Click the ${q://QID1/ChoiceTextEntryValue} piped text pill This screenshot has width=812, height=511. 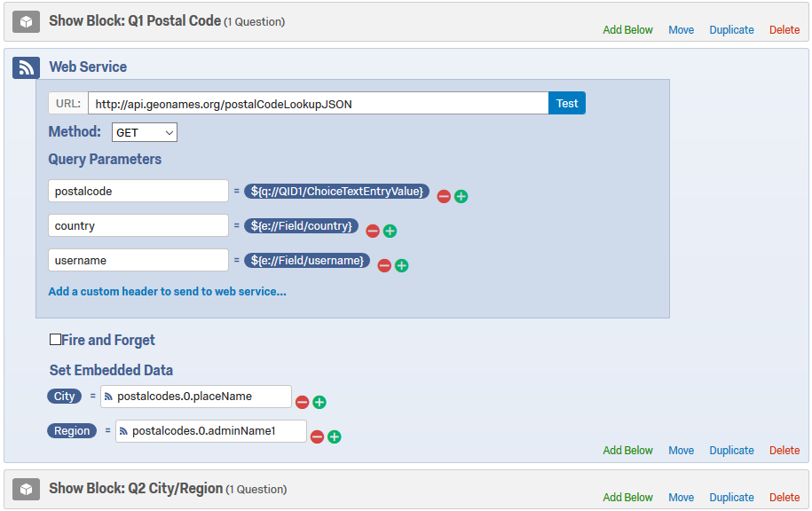coord(336,192)
